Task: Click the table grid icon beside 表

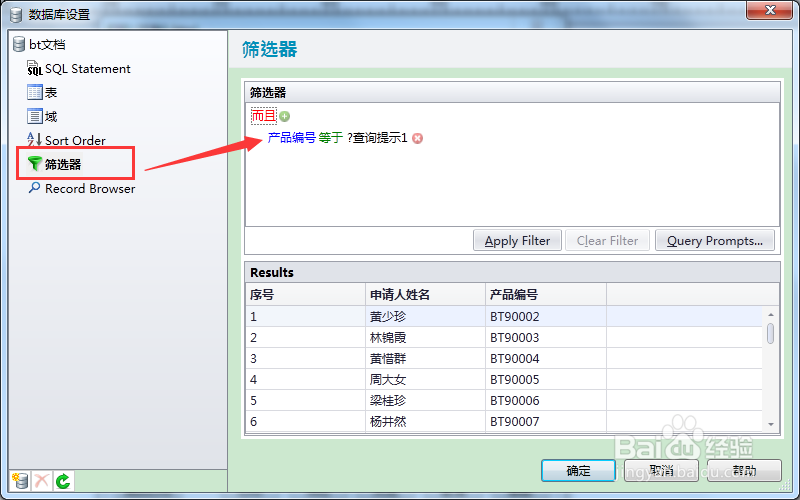Action: [x=35, y=92]
